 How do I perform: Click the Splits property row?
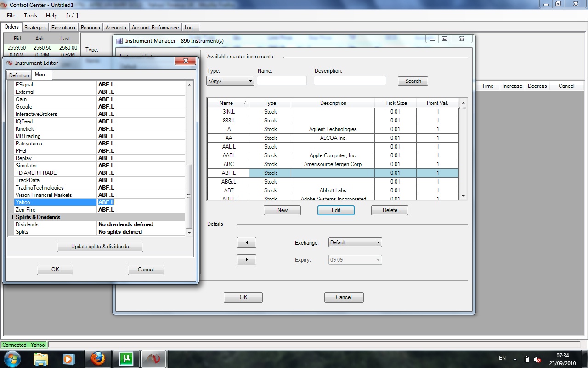100,232
